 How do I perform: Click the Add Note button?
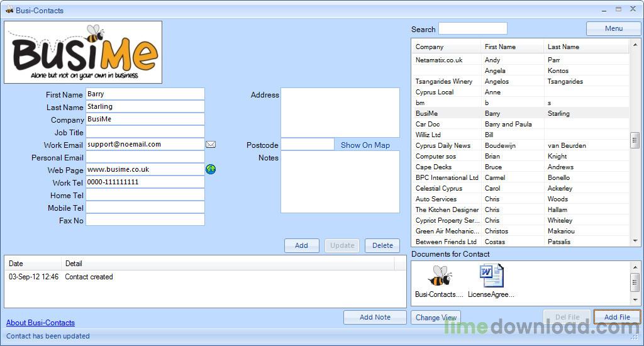[x=375, y=317]
